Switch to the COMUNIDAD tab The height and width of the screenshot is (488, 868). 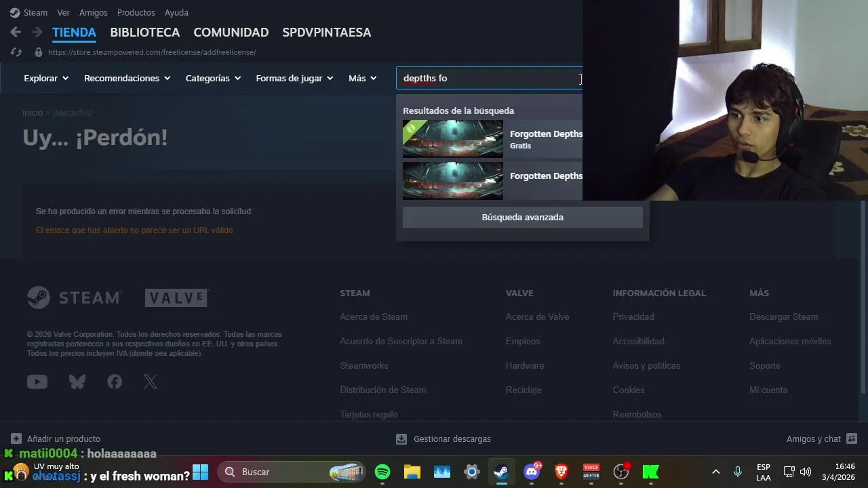click(231, 32)
